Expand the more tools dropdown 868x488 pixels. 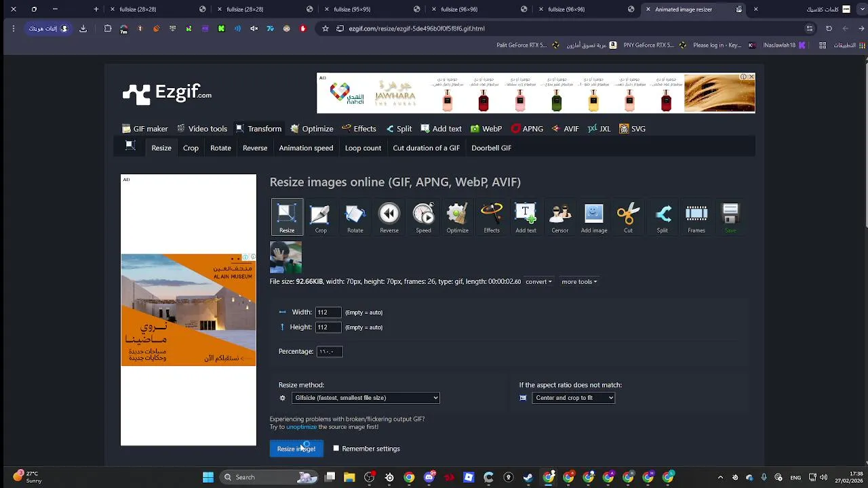(x=579, y=282)
